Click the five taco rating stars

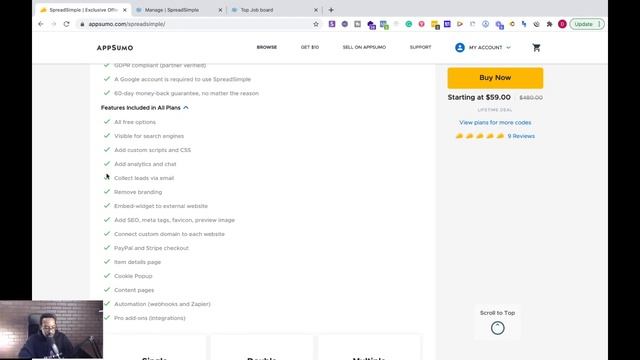pyautogui.click(x=480, y=136)
